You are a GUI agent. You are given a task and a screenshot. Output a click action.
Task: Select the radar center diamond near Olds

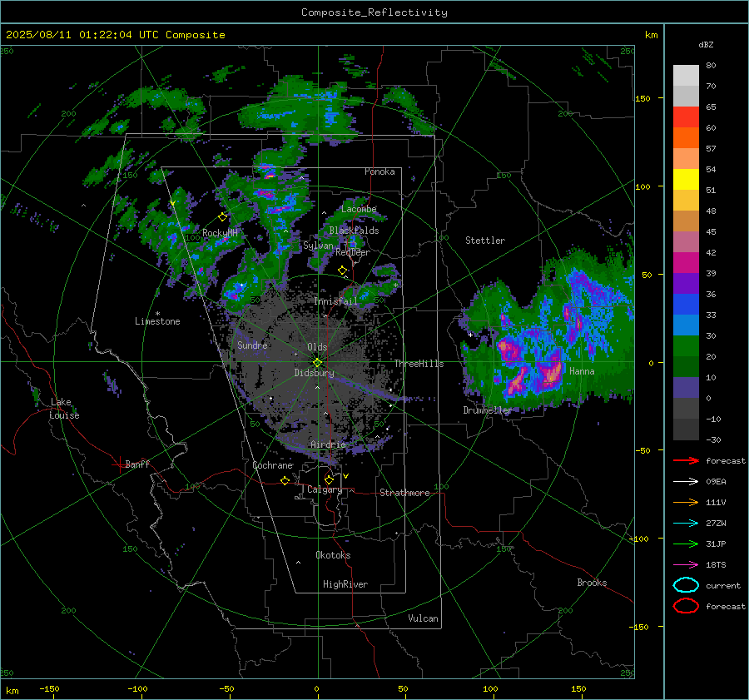pyautogui.click(x=317, y=363)
